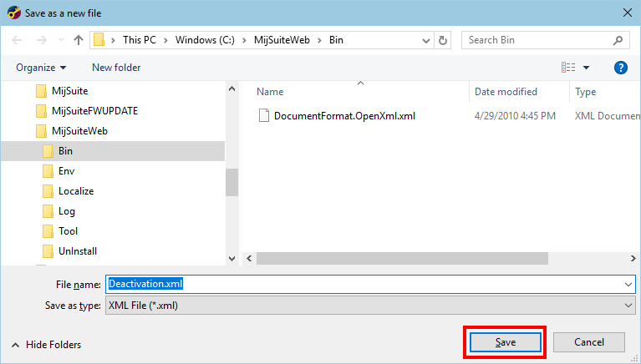Open the Organize menu

tap(41, 68)
